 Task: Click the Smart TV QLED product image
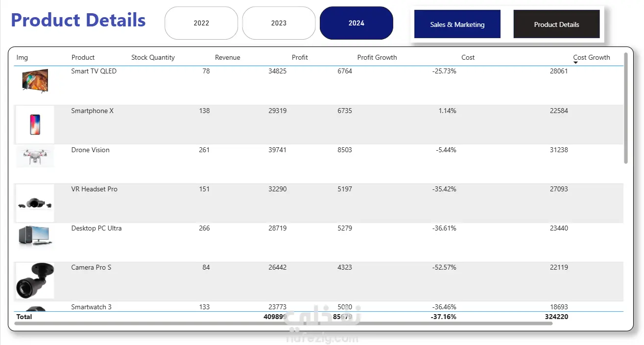(35, 81)
